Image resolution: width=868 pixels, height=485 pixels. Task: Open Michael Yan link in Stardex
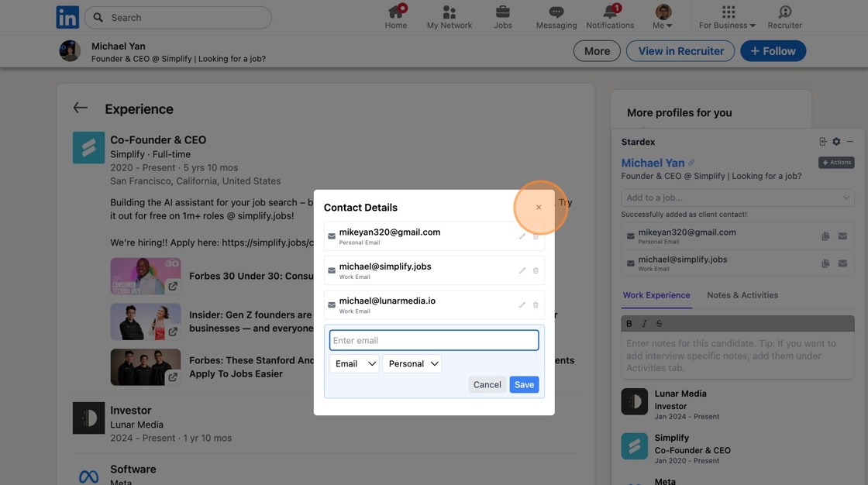click(653, 163)
